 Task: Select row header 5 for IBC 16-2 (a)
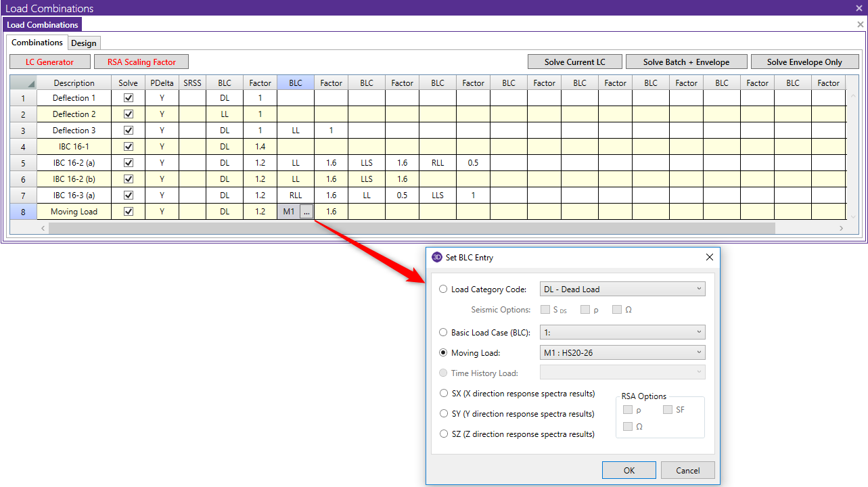pos(23,163)
